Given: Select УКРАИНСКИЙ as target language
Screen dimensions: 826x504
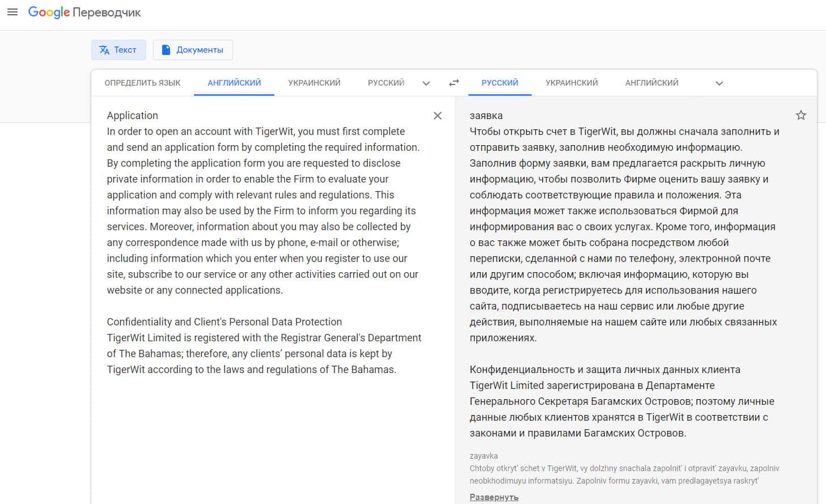Looking at the screenshot, I should 572,83.
